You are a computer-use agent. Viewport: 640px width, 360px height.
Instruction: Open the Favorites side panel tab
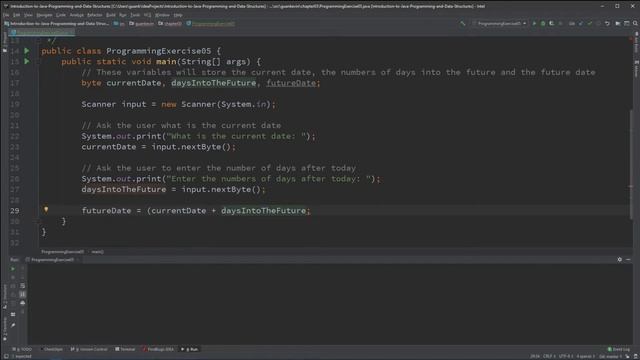[x=4, y=330]
